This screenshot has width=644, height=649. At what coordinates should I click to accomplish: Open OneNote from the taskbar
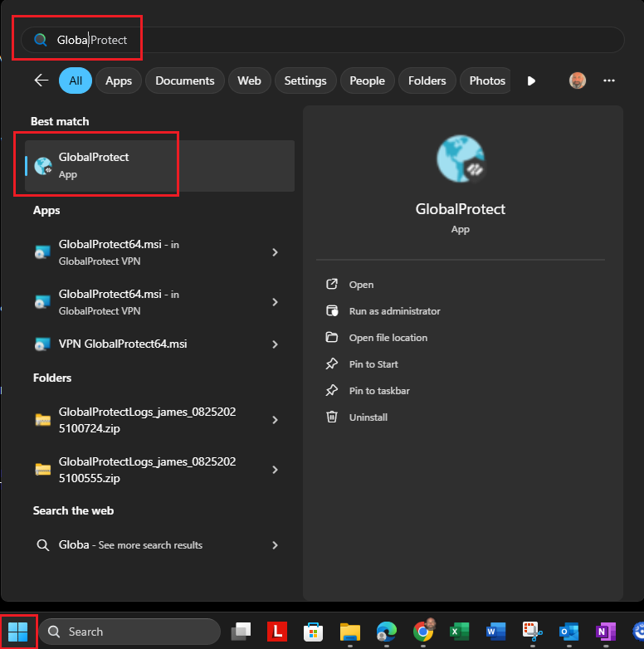[606, 632]
